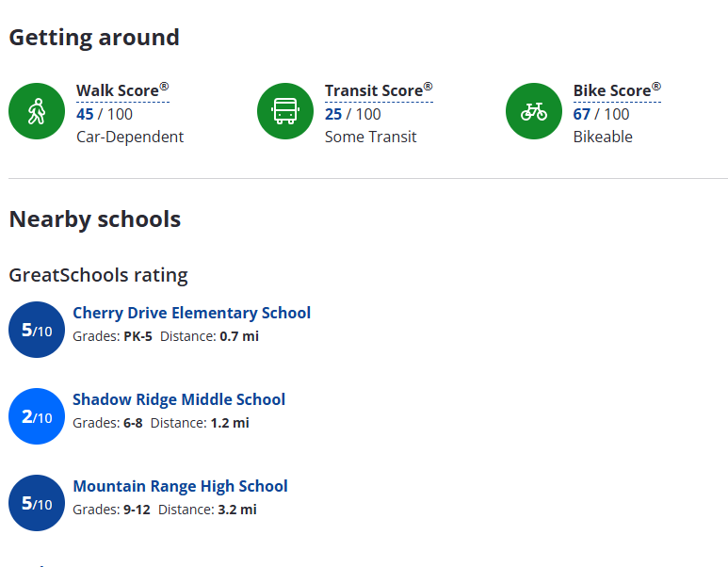Click the Nearby schools heading
The height and width of the screenshot is (567, 728).
(95, 219)
